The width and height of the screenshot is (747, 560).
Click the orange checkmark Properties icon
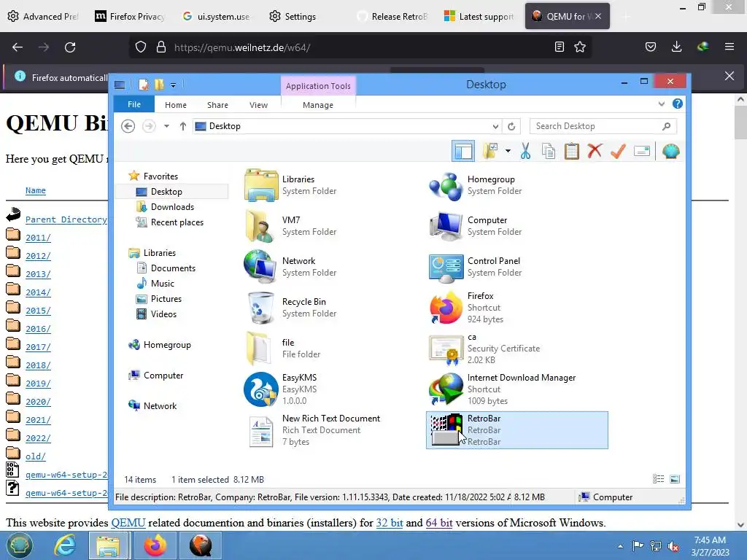click(x=618, y=152)
